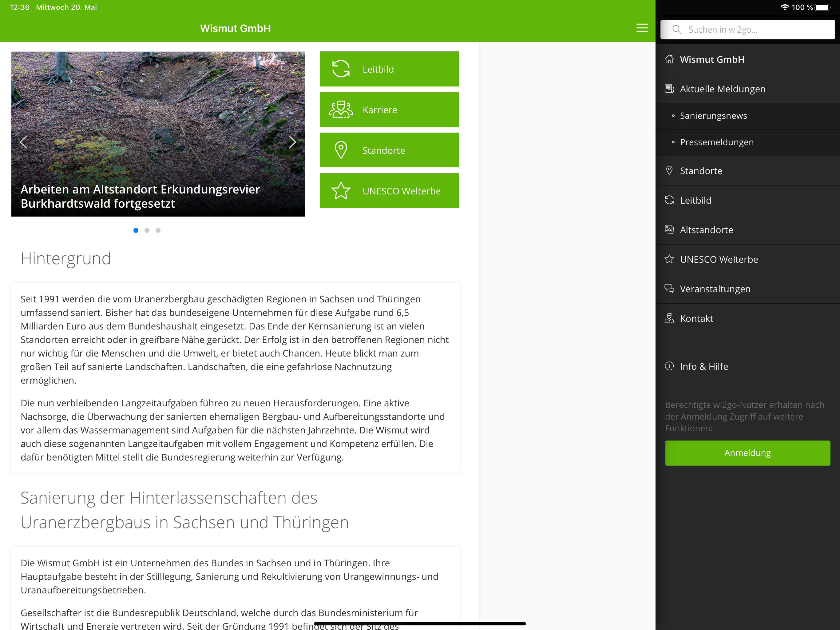Screen dimensions: 840x630
Task: Select the second carousel dot
Action: [147, 230]
